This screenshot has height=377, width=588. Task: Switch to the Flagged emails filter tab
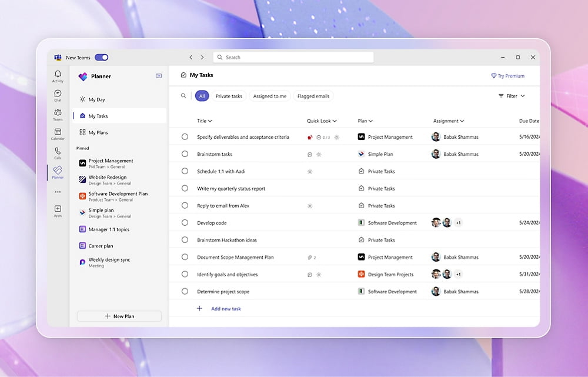click(x=313, y=96)
